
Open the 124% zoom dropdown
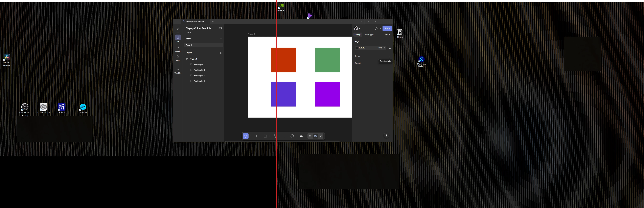[387, 34]
